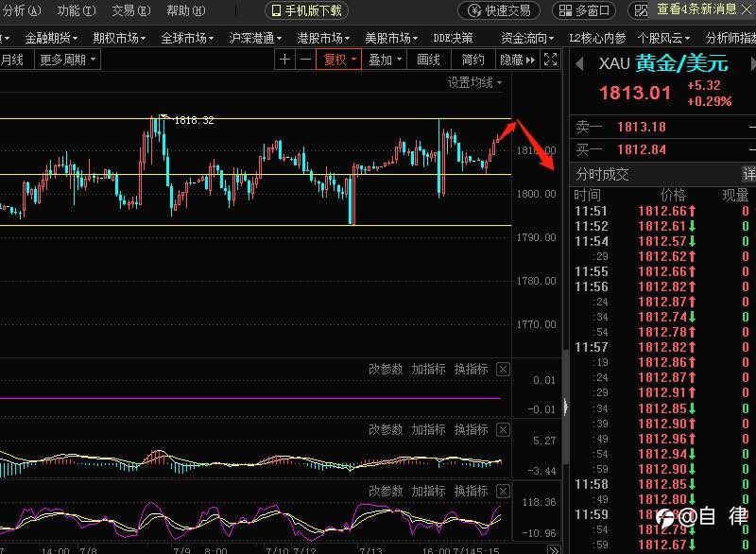Switch to 简约 simple mode
The image size is (756, 554).
tap(473, 60)
